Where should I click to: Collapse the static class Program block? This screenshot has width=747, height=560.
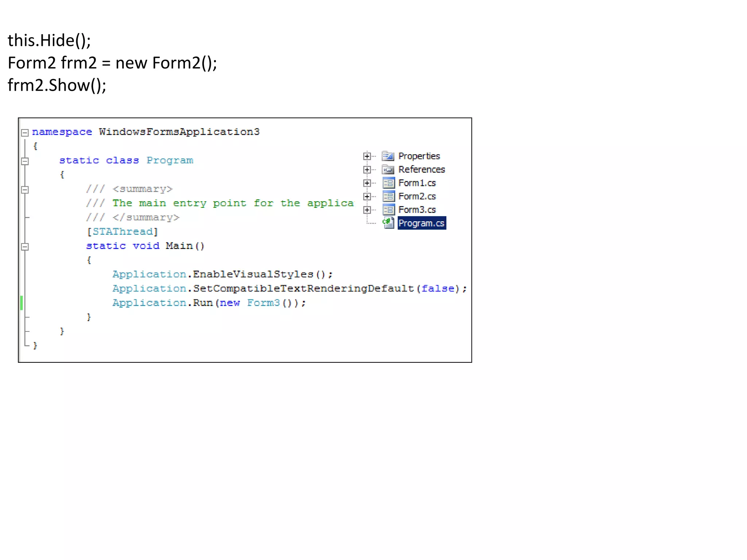(25, 161)
